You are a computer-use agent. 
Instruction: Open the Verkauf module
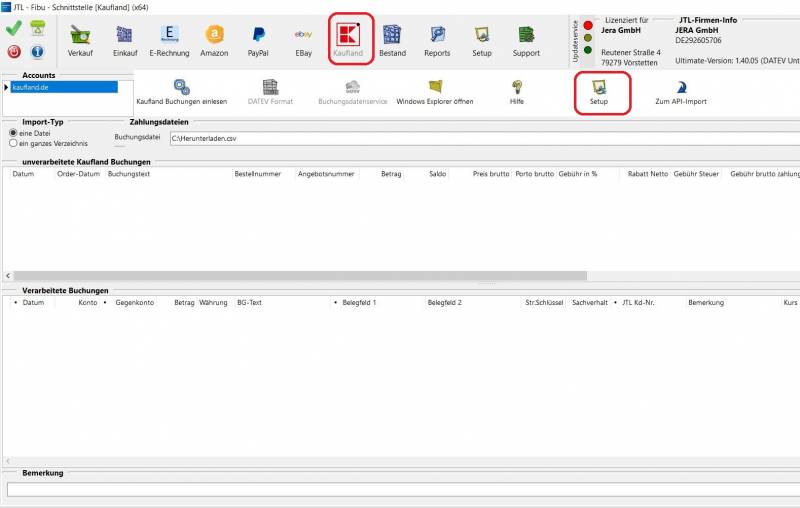81,39
